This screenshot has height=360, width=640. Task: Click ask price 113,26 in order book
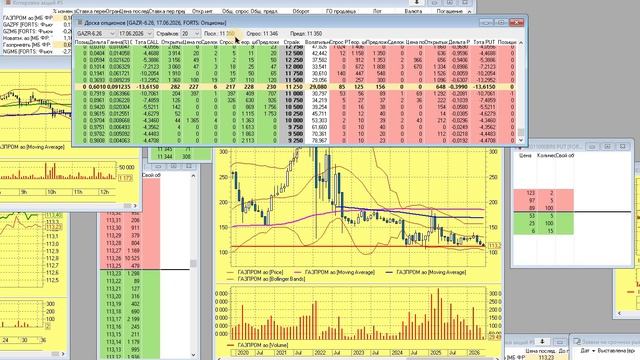pos(113,258)
